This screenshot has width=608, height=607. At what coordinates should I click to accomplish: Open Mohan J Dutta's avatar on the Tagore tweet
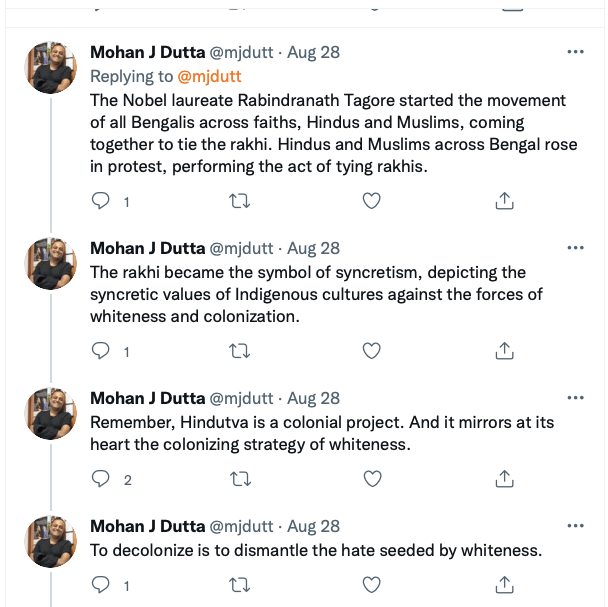click(x=50, y=69)
